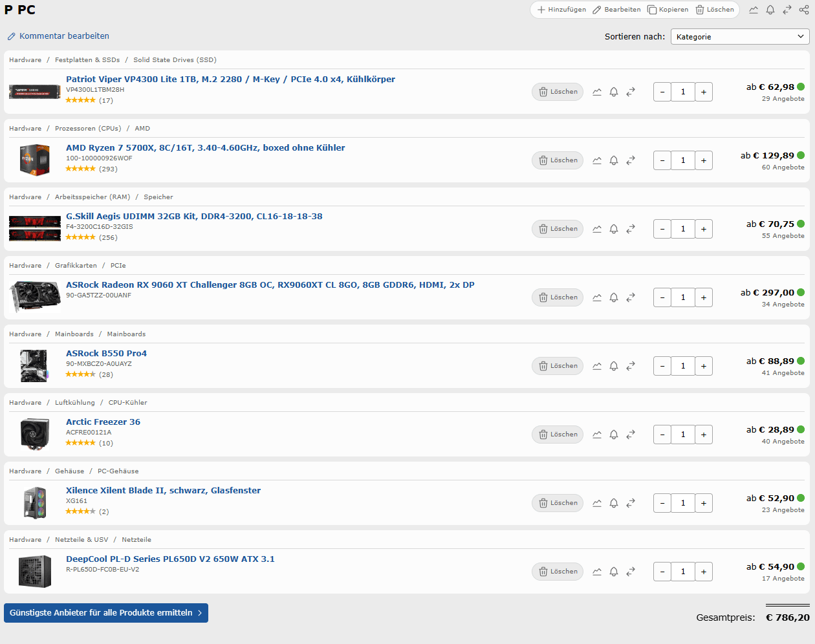Click the price alert bell in top toolbar
The height and width of the screenshot is (644, 815).
coord(770,10)
